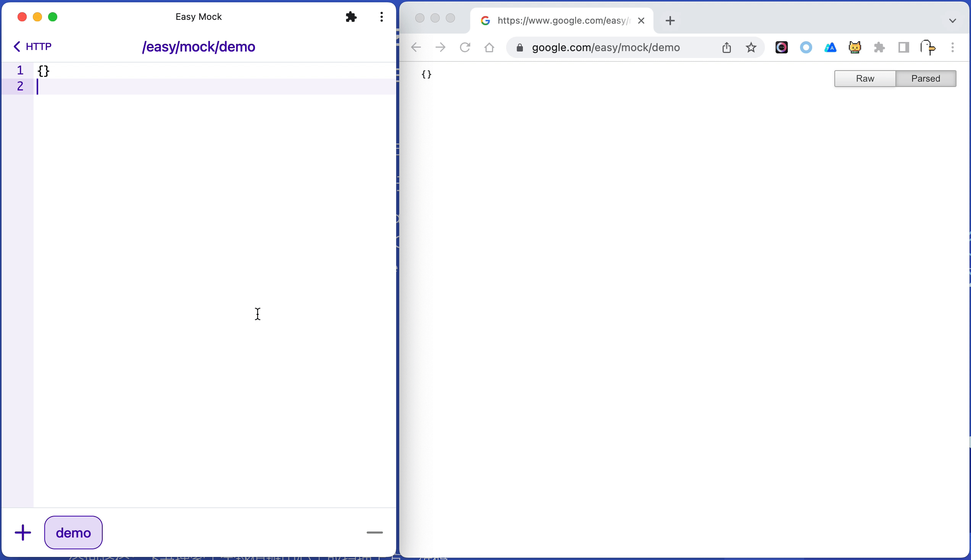Remove the mock with the minus icon
971x560 pixels.
pyautogui.click(x=374, y=532)
